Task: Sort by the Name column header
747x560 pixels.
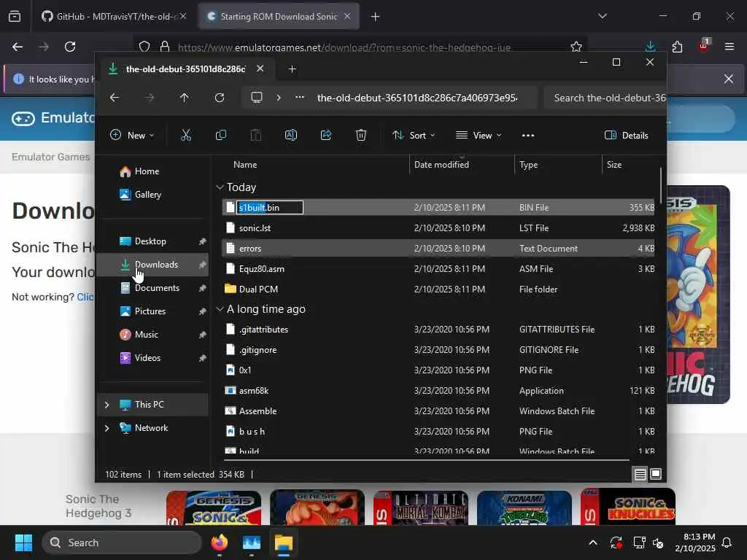Action: [245, 165]
